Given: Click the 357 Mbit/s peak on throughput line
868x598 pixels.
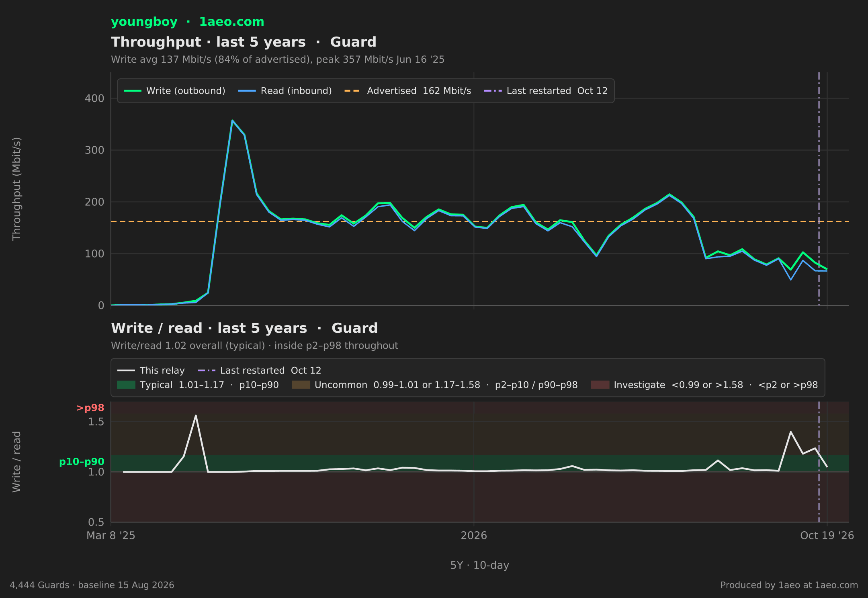Looking at the screenshot, I should click(232, 120).
